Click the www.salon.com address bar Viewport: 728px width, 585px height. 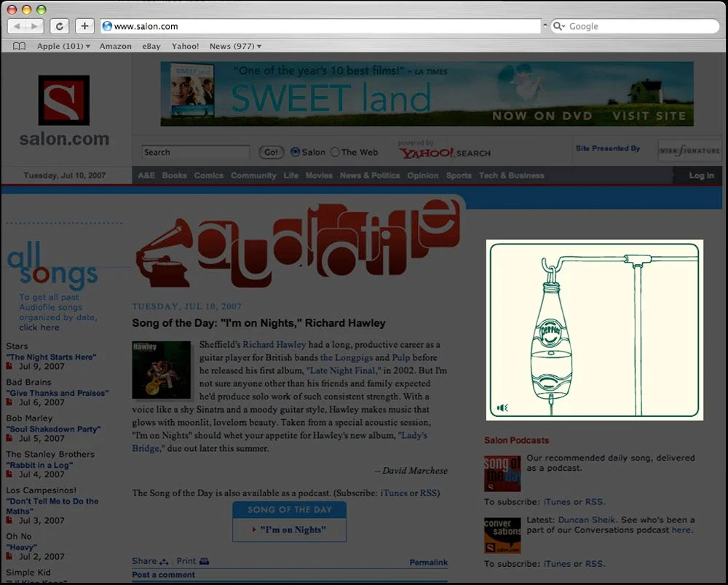[321, 26]
